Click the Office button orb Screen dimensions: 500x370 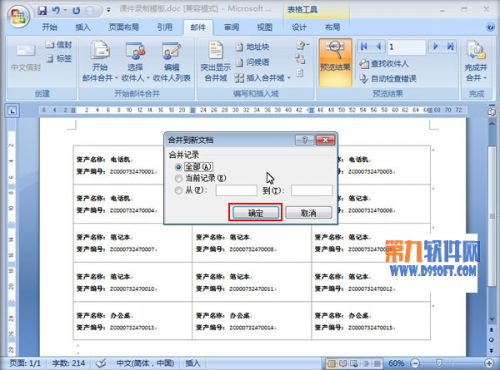tap(18, 16)
